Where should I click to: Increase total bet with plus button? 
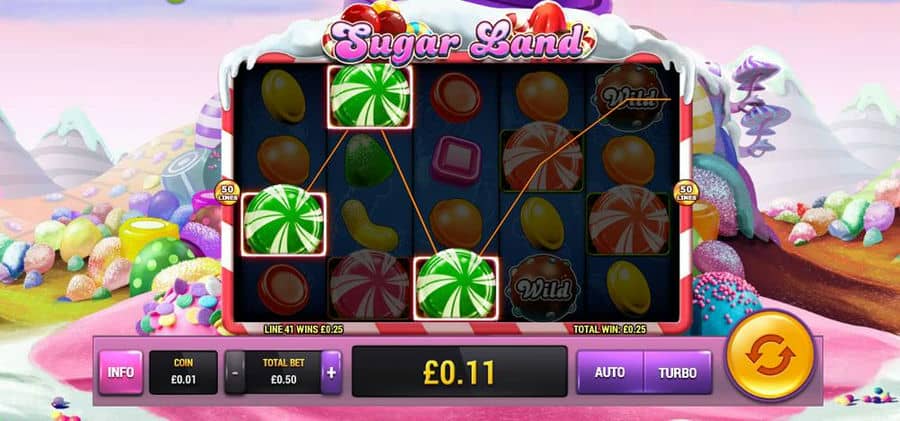[331, 372]
